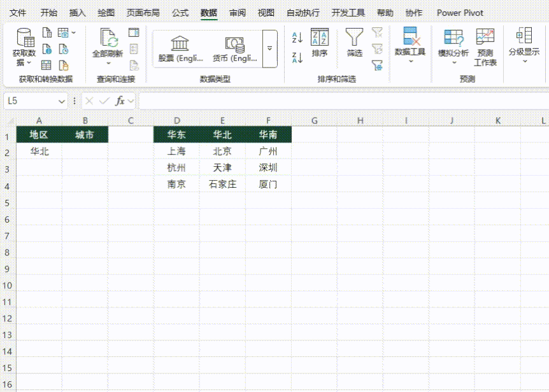
Task: Expand the 分级显示 dropdown chevron
Action: (525, 61)
